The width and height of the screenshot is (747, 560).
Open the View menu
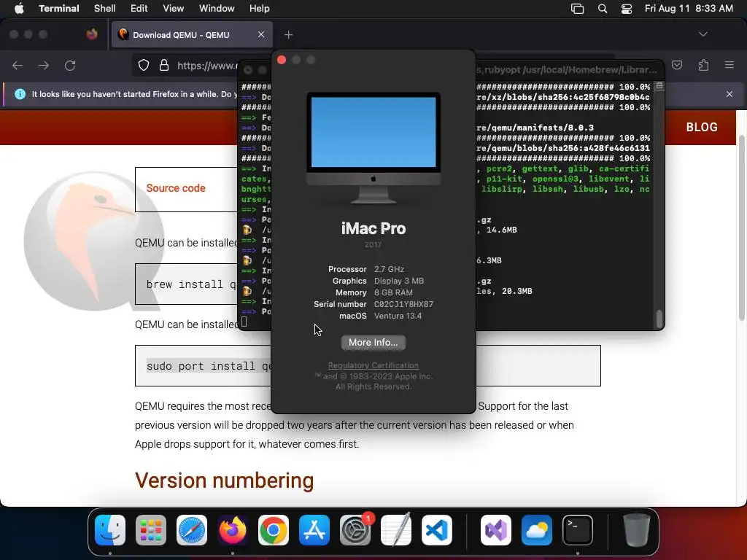pos(173,8)
